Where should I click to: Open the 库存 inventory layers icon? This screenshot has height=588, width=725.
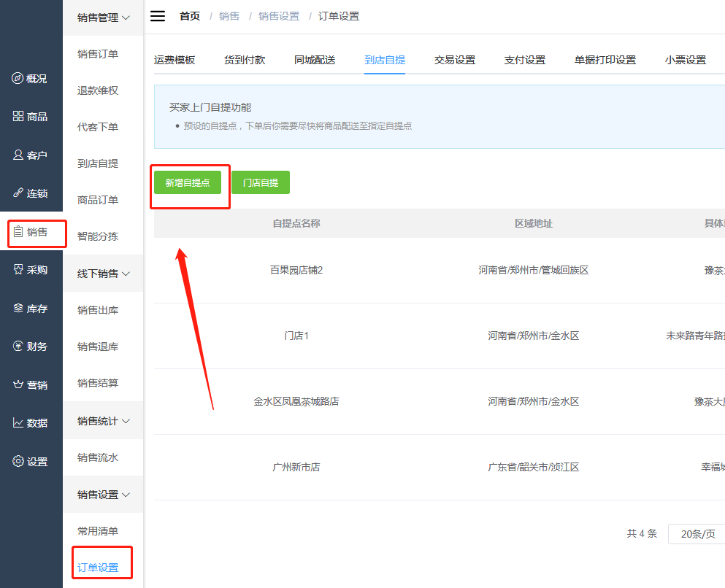coord(18,308)
